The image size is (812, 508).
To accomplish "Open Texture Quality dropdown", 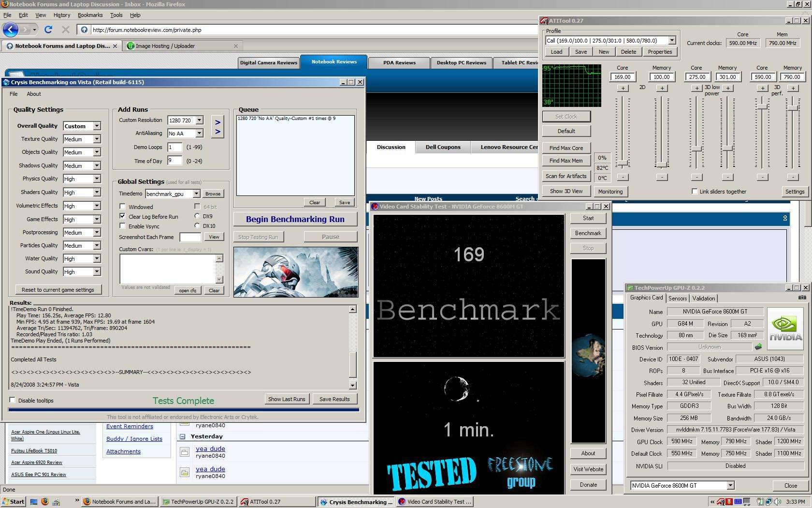I will click(x=97, y=139).
